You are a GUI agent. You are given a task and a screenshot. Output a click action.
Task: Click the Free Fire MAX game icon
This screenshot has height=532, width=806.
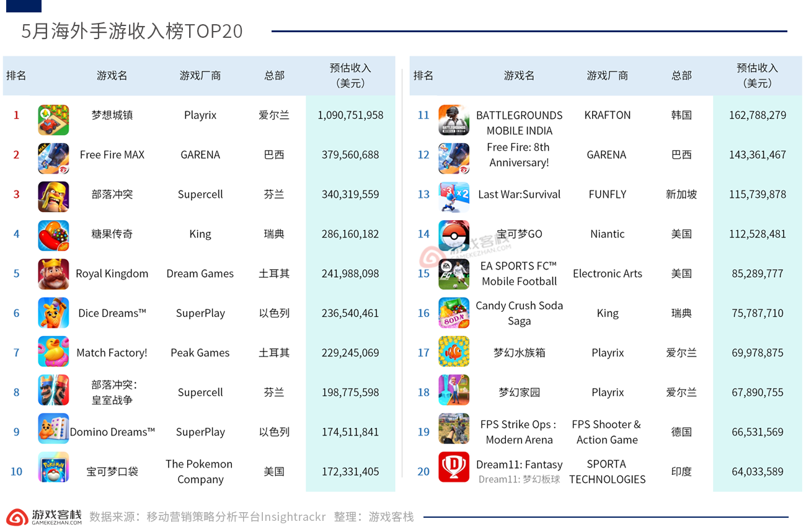53,159
